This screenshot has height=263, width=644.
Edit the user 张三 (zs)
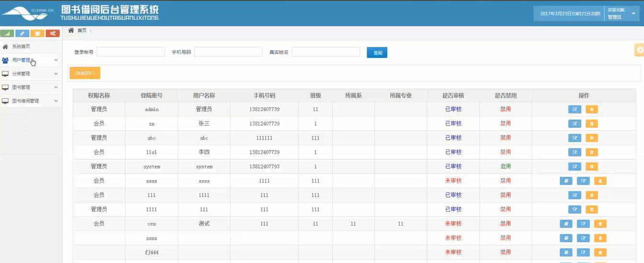click(575, 124)
